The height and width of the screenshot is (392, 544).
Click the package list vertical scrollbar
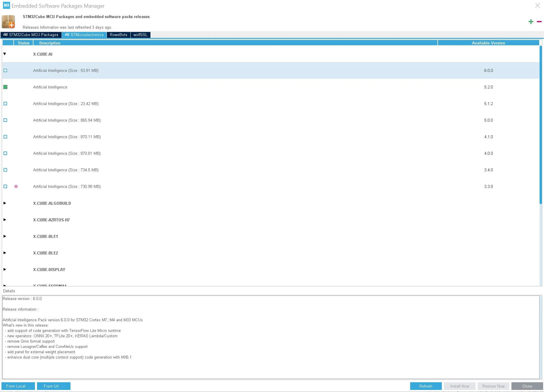(x=540, y=124)
